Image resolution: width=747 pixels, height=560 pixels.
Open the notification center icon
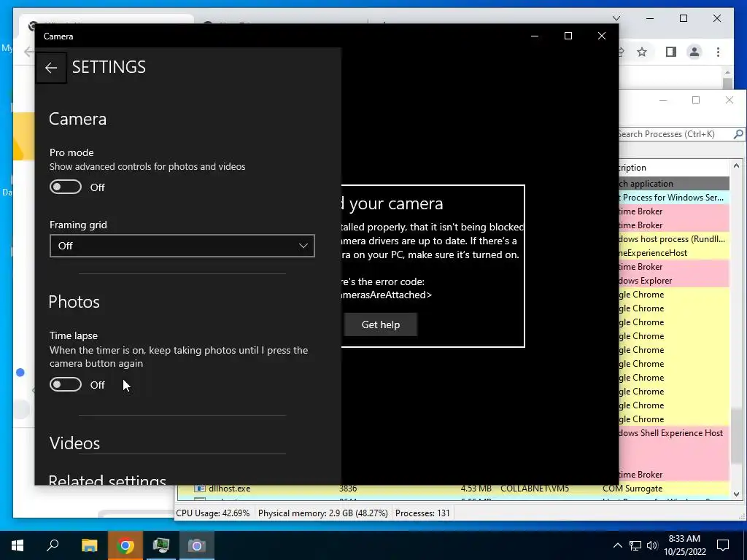[x=723, y=545]
